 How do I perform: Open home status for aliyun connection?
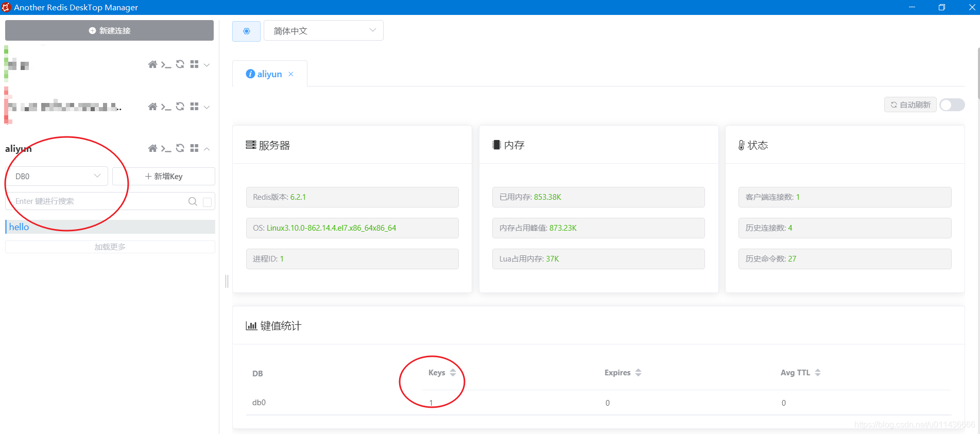(152, 148)
